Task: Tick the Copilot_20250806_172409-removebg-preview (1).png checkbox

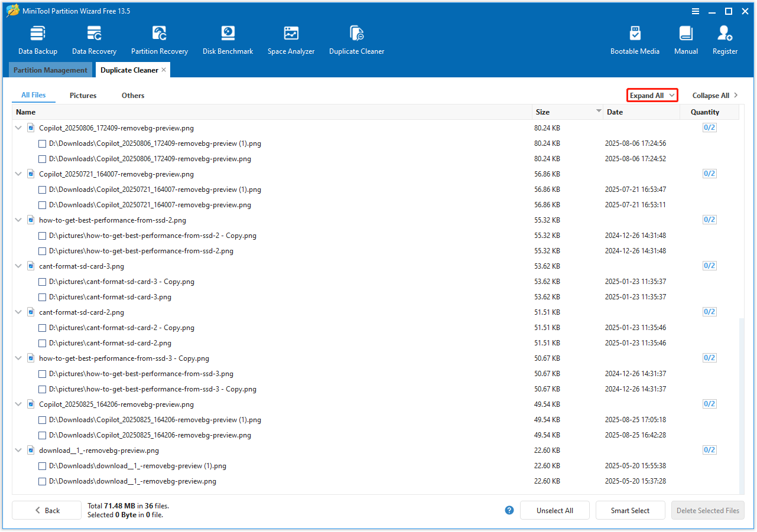Action: [x=42, y=143]
